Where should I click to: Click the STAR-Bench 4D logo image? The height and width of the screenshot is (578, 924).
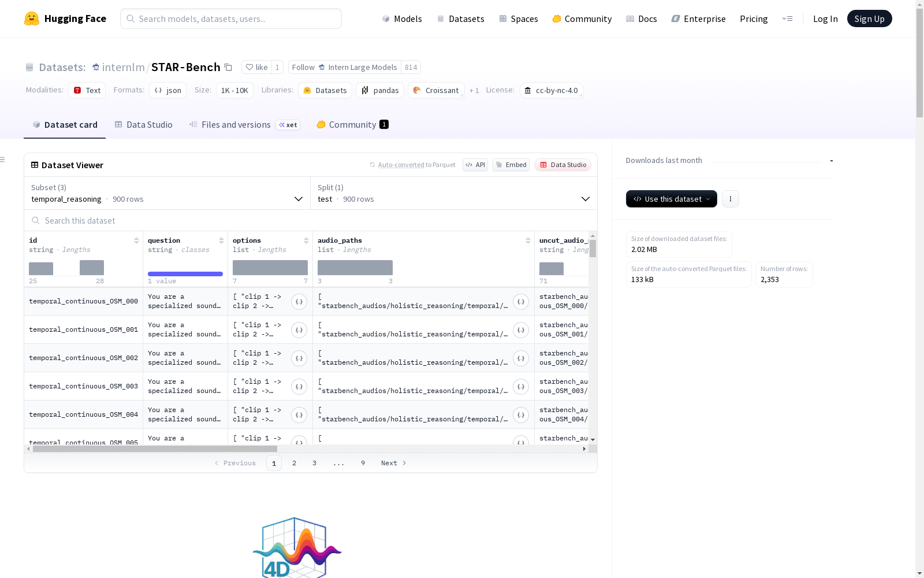pos(297,547)
